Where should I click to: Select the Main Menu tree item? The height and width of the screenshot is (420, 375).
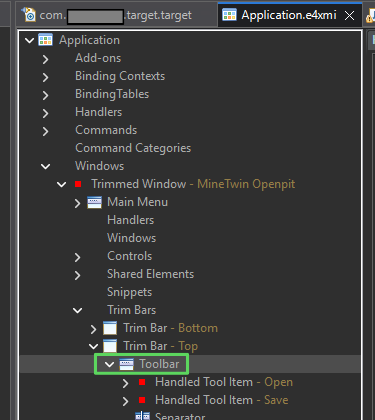137,202
